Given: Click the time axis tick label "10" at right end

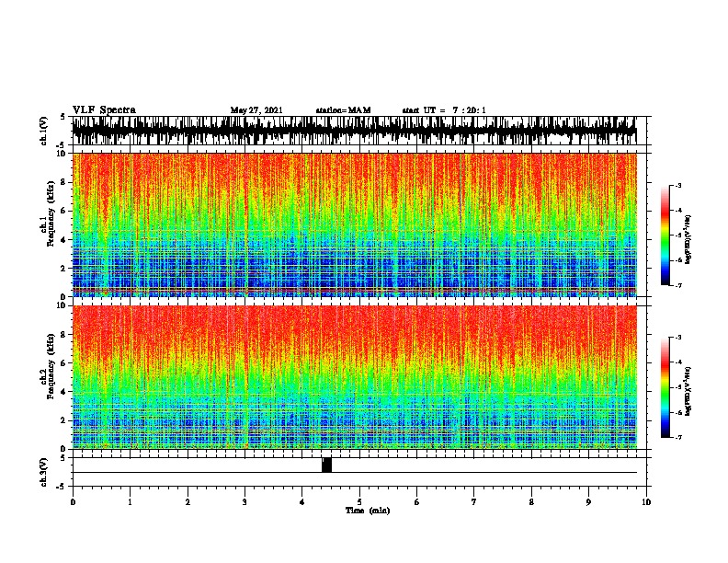Looking at the screenshot, I should [x=646, y=502].
